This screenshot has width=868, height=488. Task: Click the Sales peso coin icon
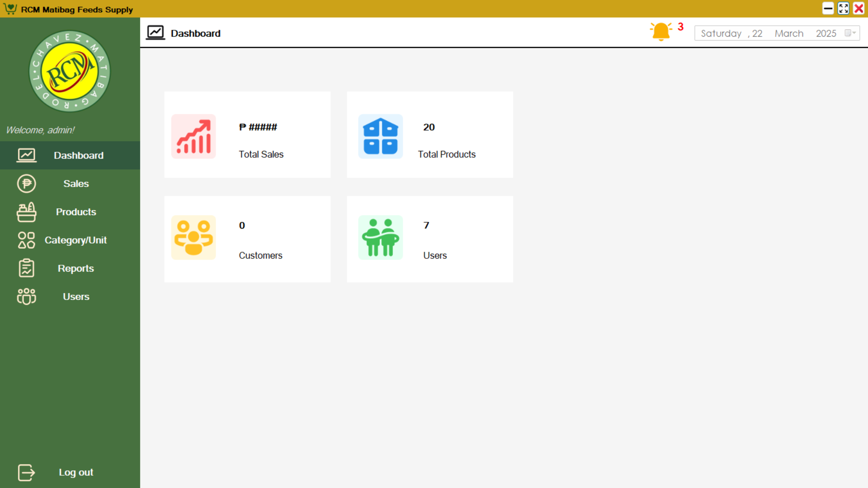point(27,183)
